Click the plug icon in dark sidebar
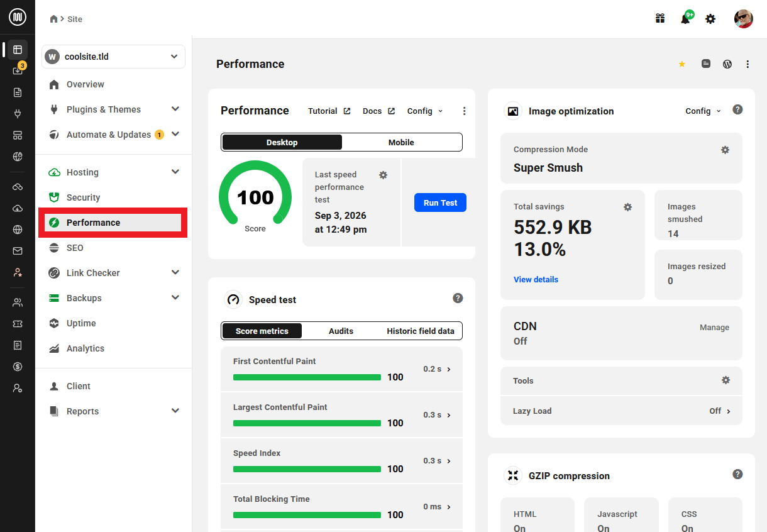Image resolution: width=767 pixels, height=532 pixels. point(18,114)
